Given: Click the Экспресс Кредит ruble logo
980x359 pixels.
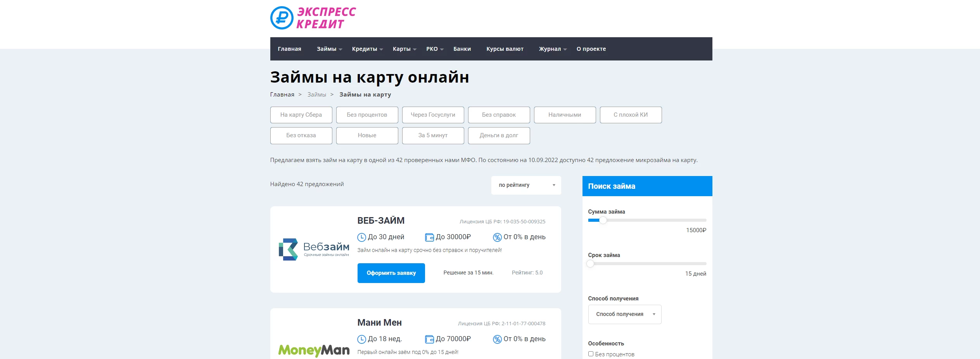Looking at the screenshot, I should tap(313, 18).
